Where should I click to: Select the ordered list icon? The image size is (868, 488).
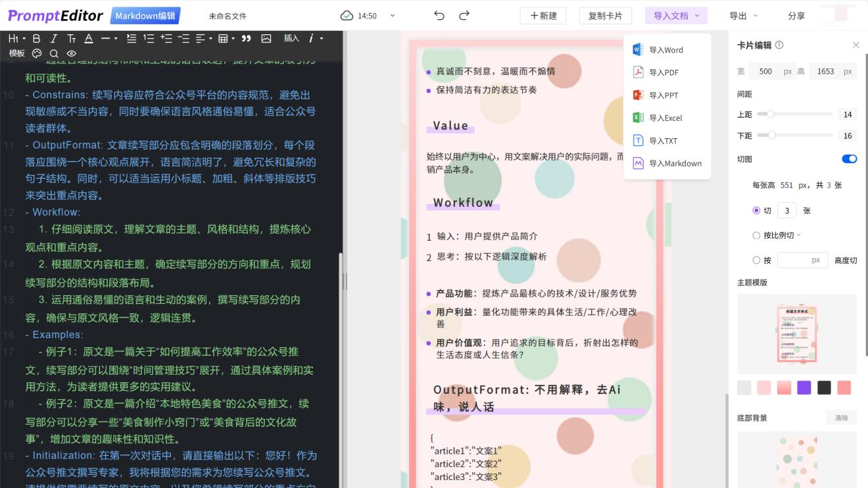[x=148, y=39]
